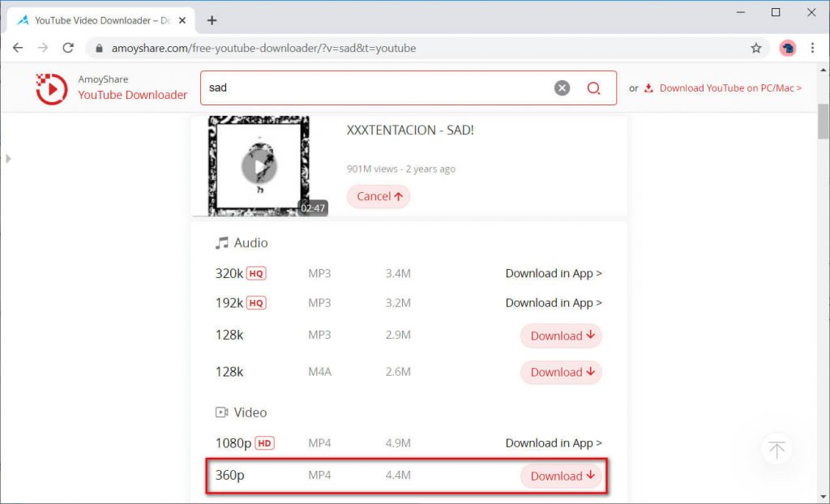Download the 128k M4A audio

click(561, 372)
